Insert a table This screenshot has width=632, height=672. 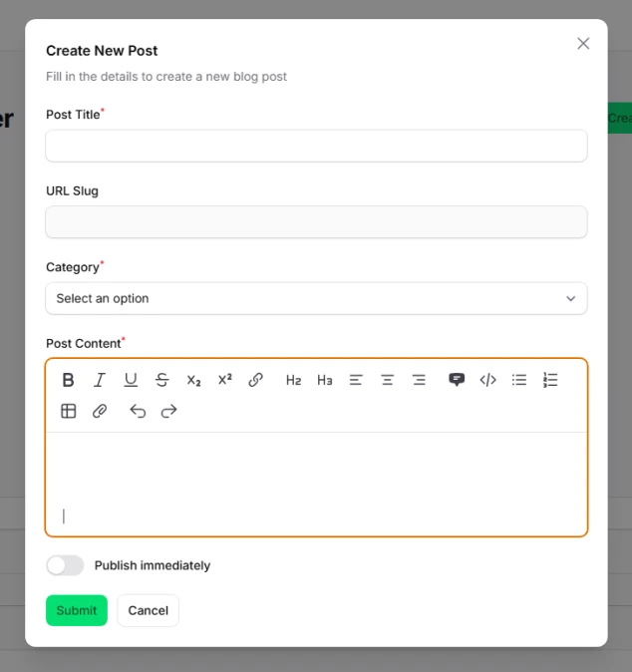pos(69,411)
